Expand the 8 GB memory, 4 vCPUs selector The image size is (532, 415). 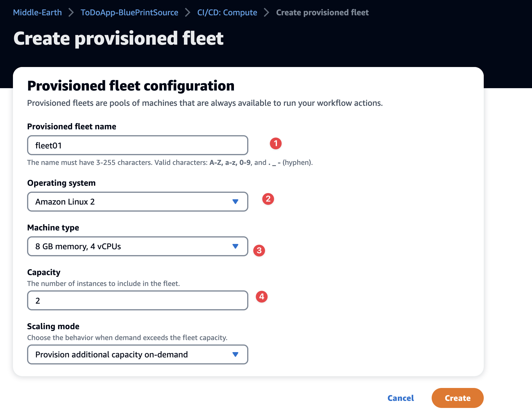click(138, 246)
